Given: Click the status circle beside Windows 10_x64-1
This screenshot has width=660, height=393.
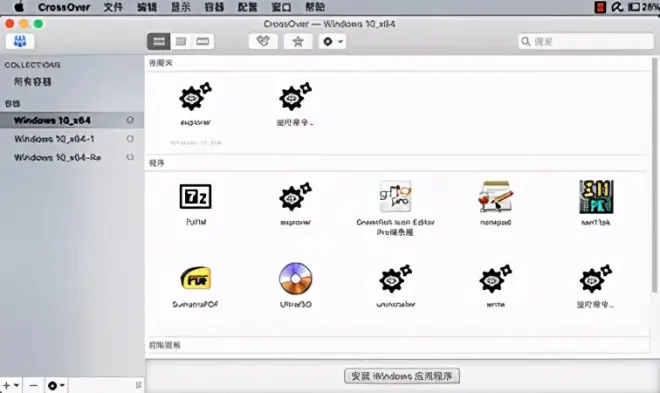Looking at the screenshot, I should point(130,139).
